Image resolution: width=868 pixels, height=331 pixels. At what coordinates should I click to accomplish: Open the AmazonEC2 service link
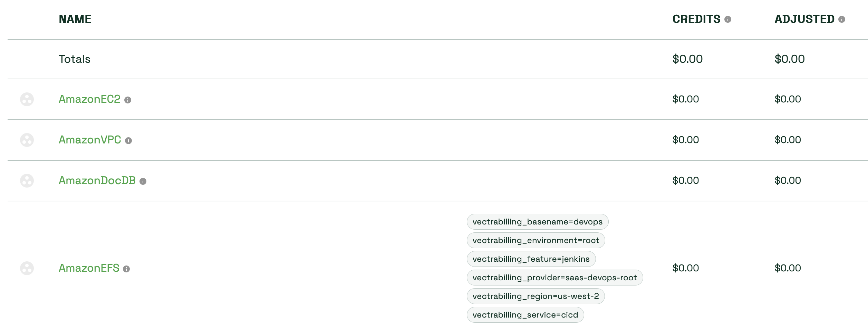(x=90, y=99)
